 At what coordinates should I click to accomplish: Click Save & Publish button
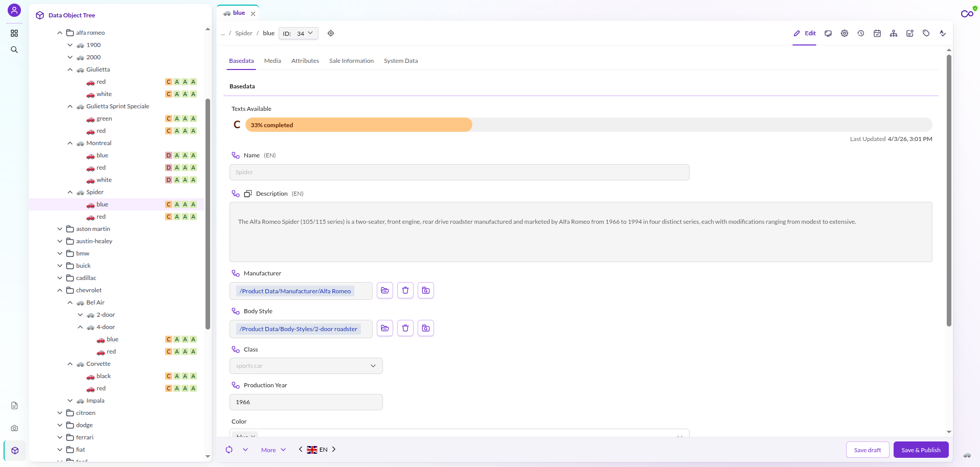pyautogui.click(x=921, y=450)
